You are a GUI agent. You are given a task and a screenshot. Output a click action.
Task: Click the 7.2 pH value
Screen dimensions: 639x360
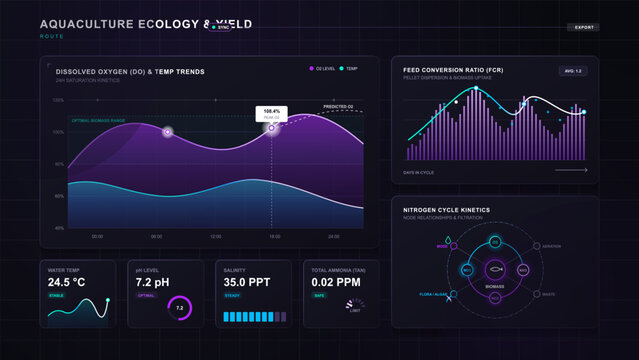point(152,282)
